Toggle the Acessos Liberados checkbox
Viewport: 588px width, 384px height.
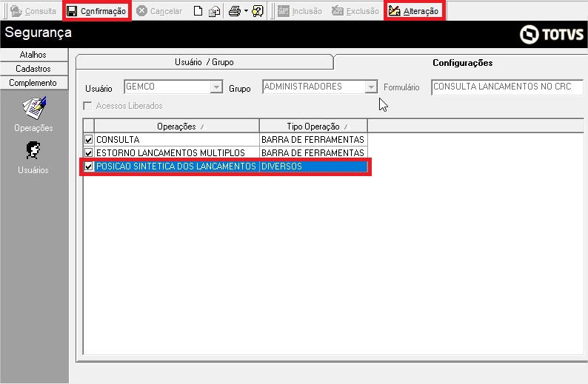click(87, 106)
